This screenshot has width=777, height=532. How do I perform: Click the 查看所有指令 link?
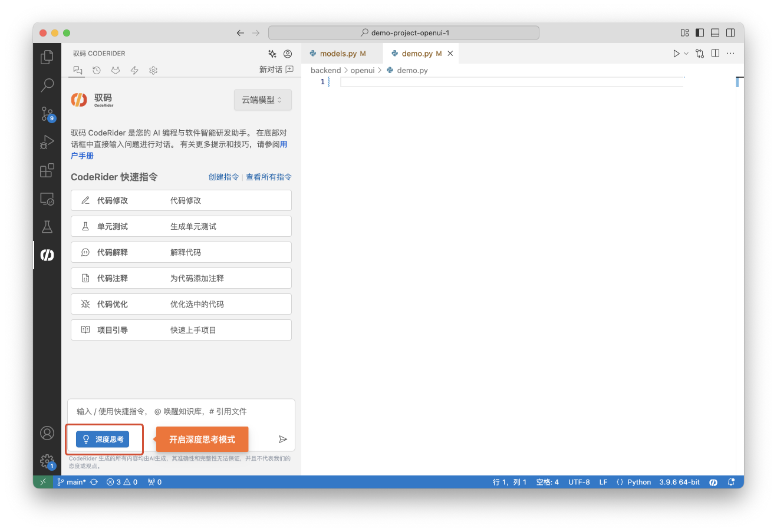269,177
